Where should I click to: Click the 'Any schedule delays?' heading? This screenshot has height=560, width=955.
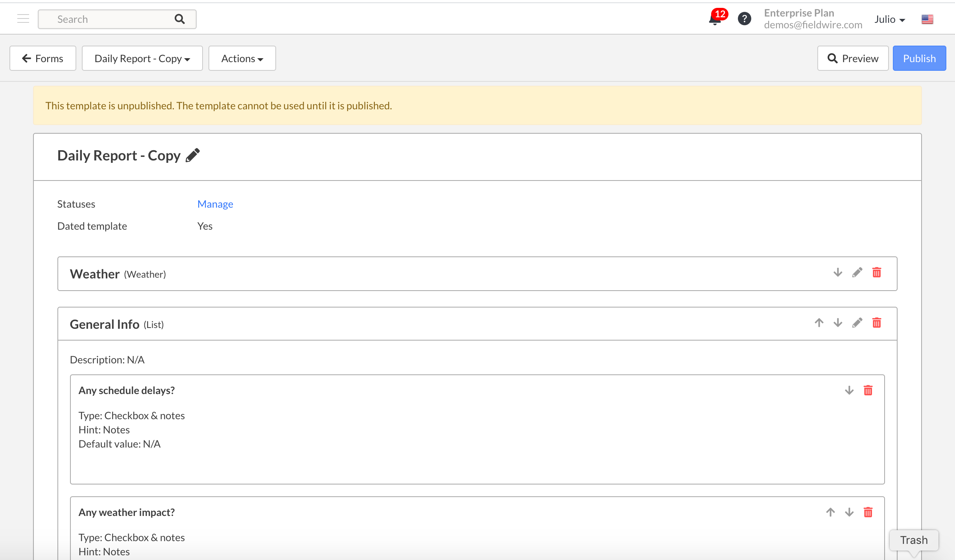[x=127, y=390]
